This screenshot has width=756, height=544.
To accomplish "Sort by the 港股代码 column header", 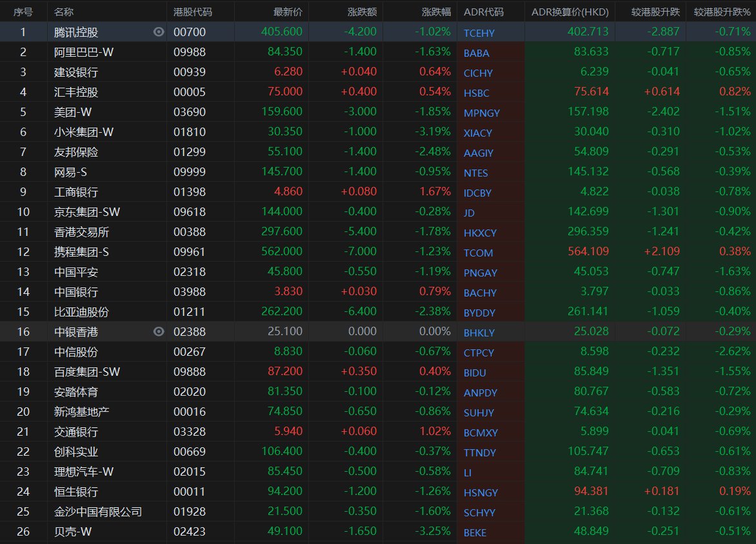I will pyautogui.click(x=193, y=12).
